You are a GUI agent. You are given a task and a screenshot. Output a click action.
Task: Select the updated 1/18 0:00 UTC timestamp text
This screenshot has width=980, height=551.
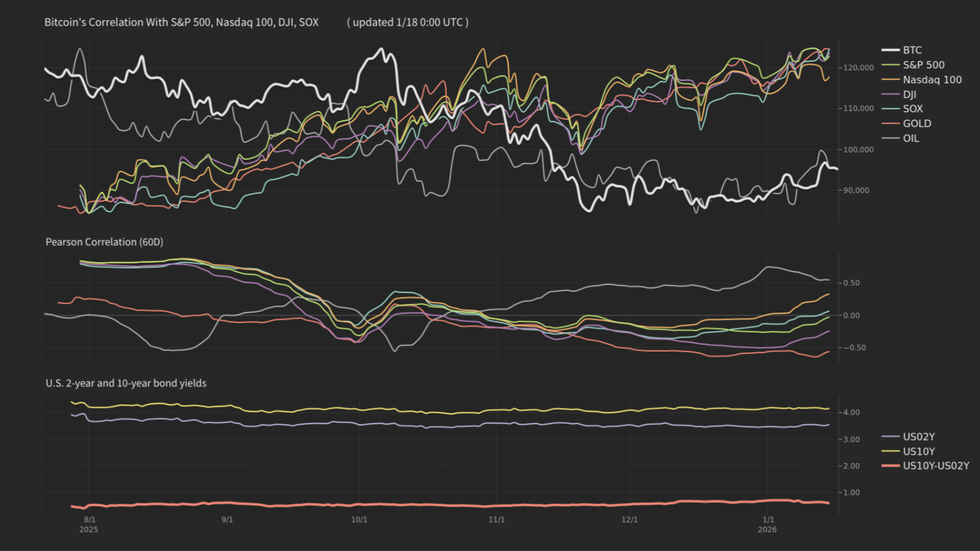point(407,23)
